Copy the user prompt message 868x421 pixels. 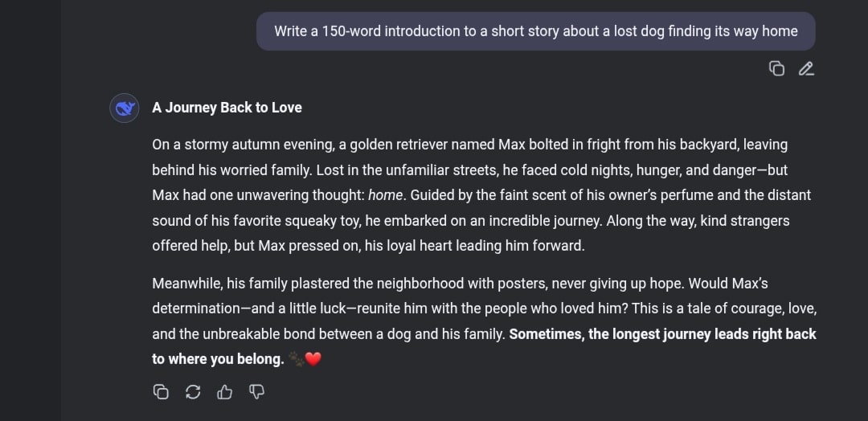tap(776, 68)
